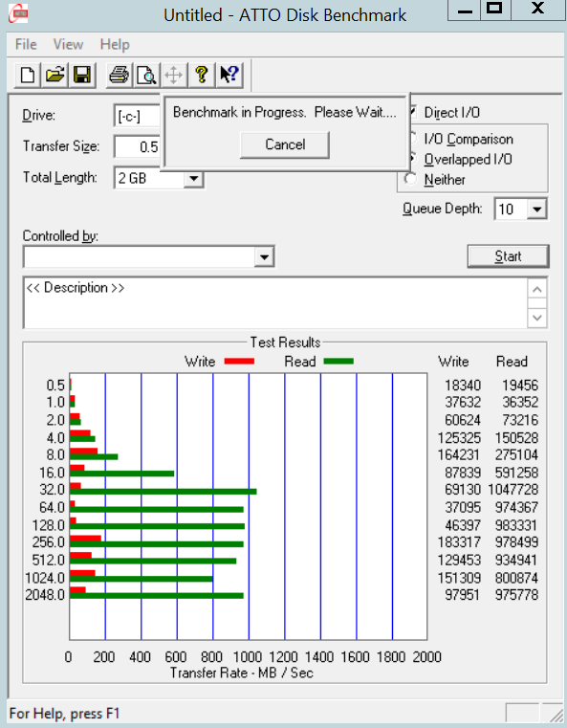Click inside the Description text box
This screenshot has width=567, height=728.
[x=274, y=303]
